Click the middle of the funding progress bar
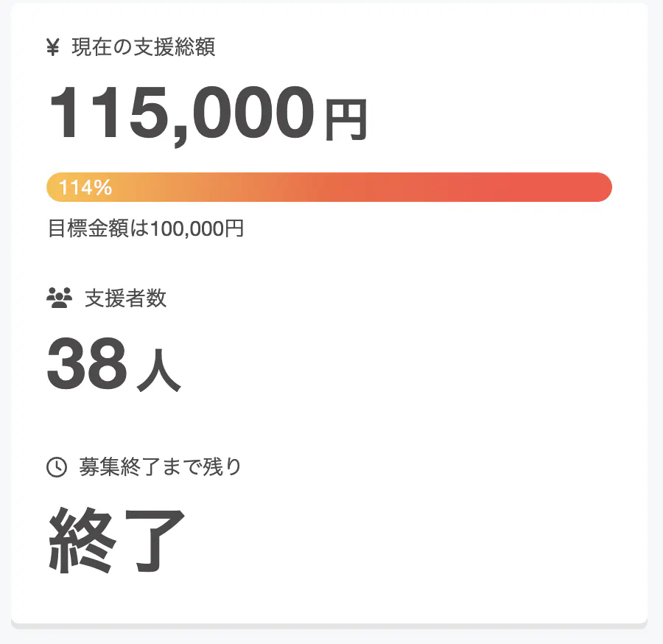 (x=329, y=187)
